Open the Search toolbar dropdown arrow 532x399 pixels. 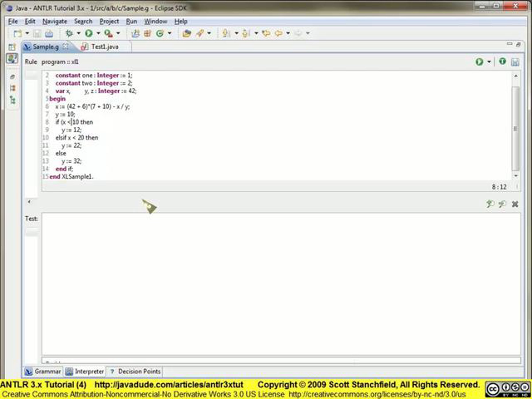(x=209, y=33)
